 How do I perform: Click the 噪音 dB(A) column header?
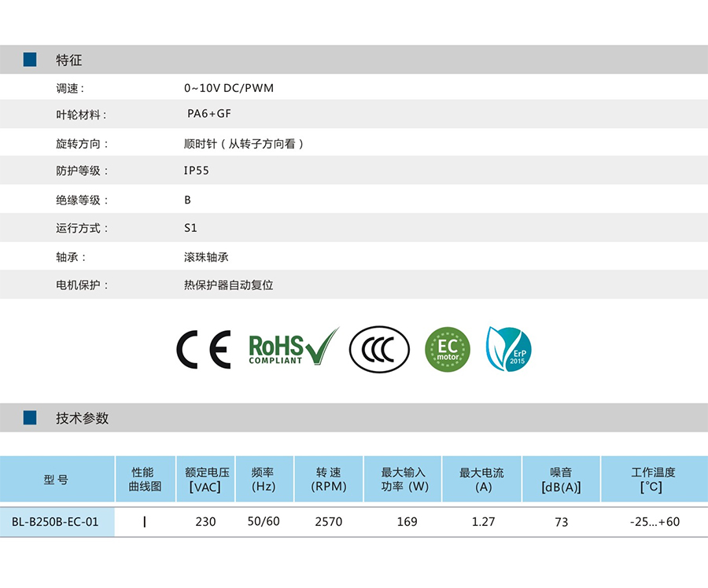(x=561, y=480)
